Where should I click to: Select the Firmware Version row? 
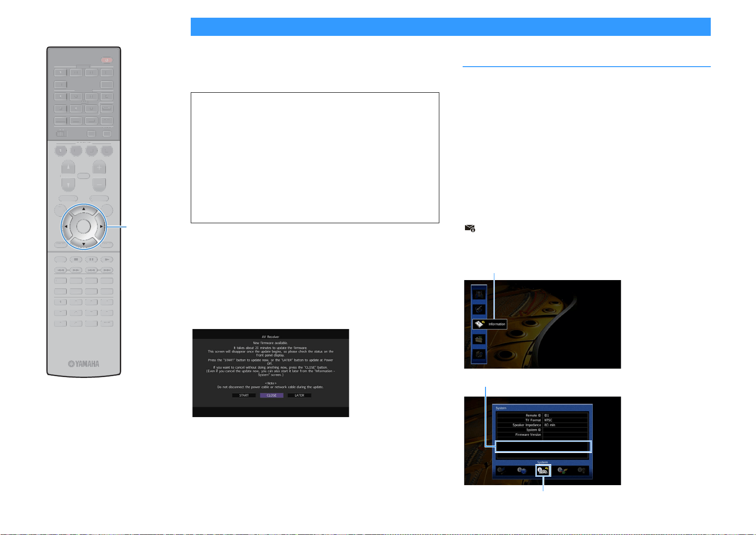(x=542, y=434)
